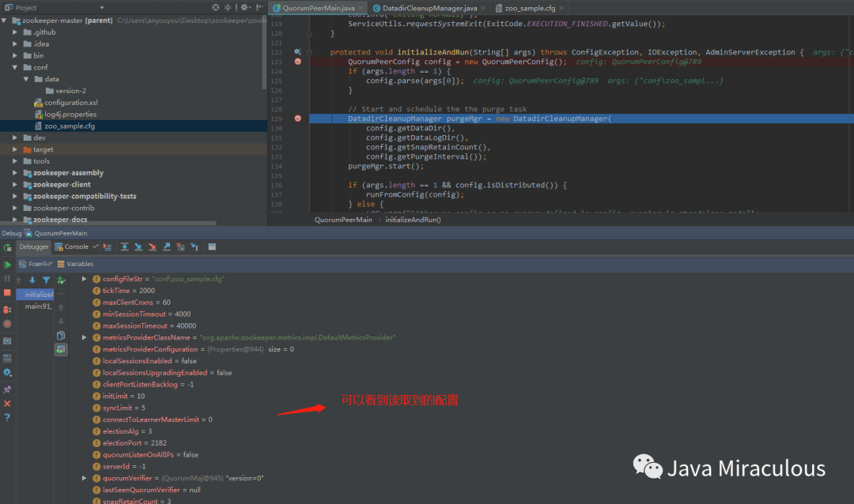Go to the next frame with down arrow
854x504 pixels.
pyautogui.click(x=32, y=280)
